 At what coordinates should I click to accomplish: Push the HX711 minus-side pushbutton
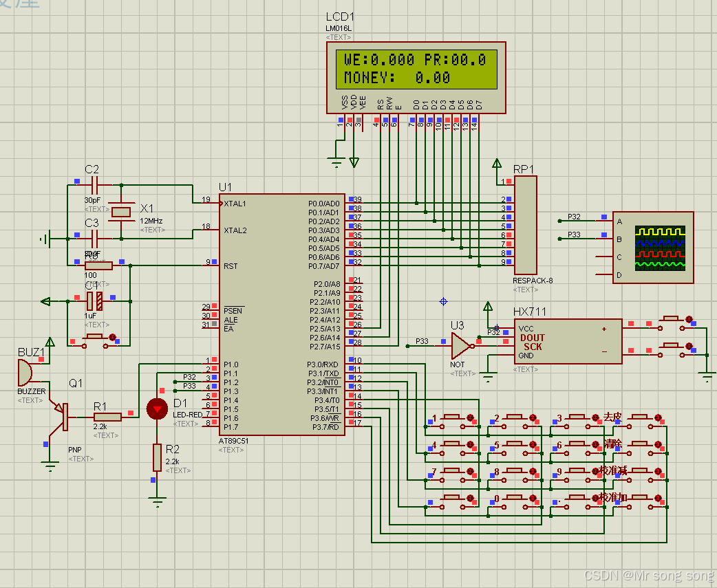tap(671, 350)
